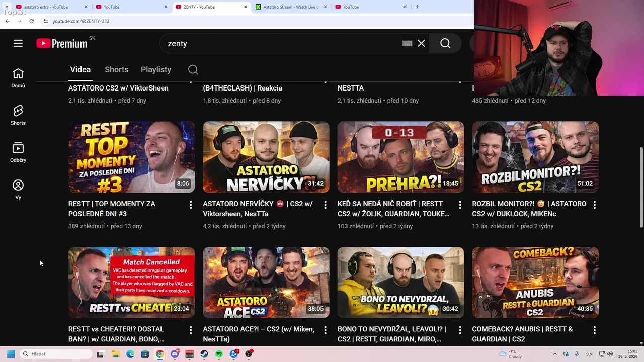
Task: Click the browser address bar URL
Action: (80, 21)
